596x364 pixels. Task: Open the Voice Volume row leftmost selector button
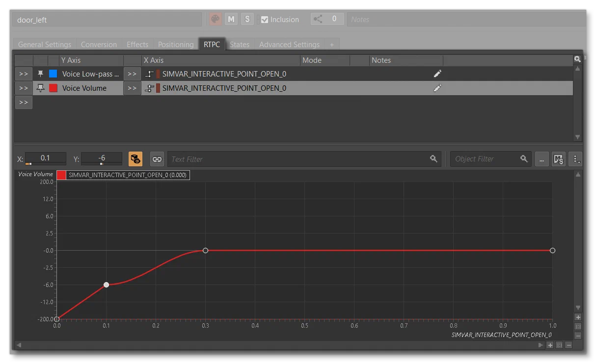(24, 88)
